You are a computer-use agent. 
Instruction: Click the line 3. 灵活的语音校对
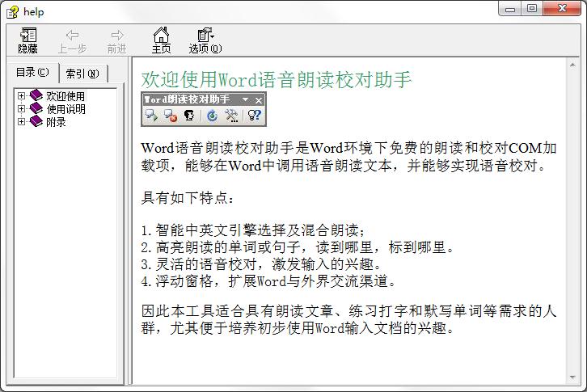tap(261, 264)
